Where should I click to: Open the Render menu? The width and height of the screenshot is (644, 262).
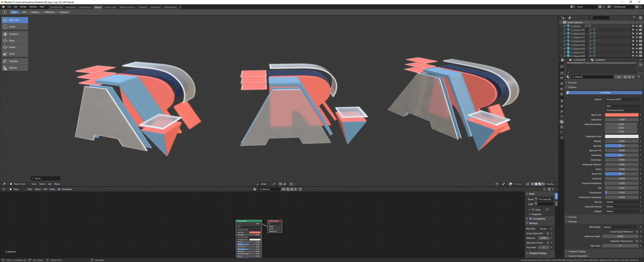click(x=23, y=7)
